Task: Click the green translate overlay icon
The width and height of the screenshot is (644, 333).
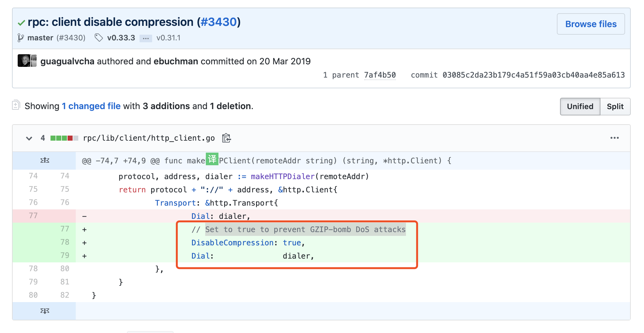Action: click(212, 159)
